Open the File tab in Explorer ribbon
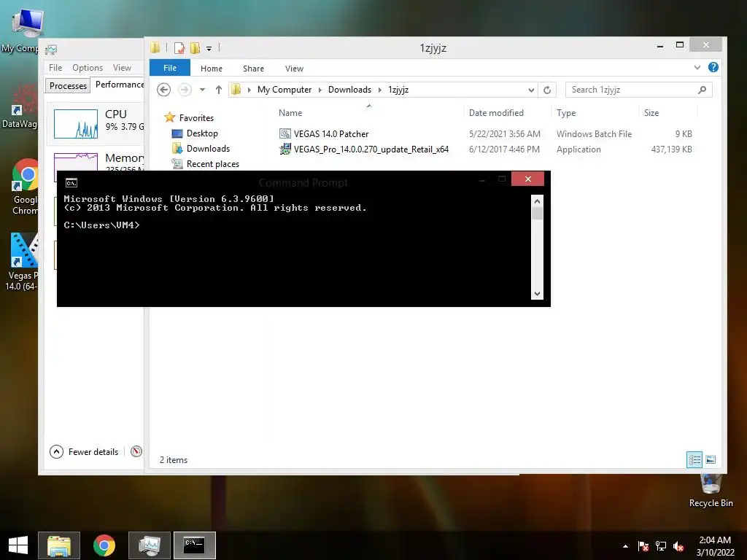The width and height of the screenshot is (747, 560). [x=169, y=68]
